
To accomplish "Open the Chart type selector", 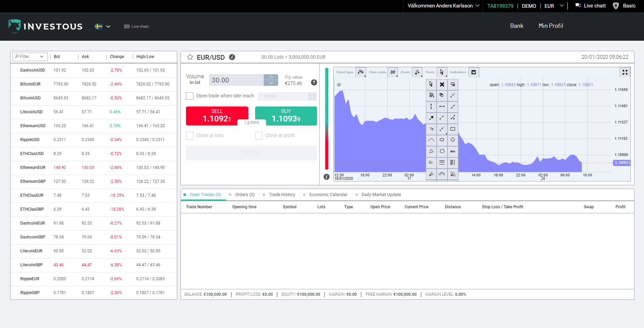I will [361, 72].
